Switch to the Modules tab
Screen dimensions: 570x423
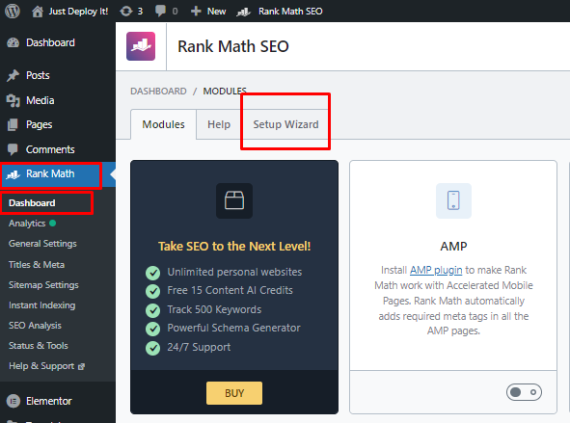click(x=163, y=124)
